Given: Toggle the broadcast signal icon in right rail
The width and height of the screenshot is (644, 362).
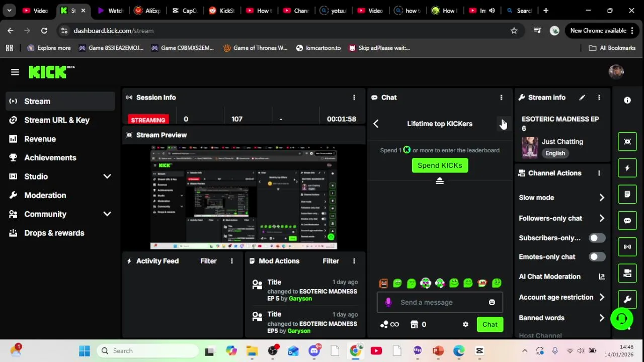Looking at the screenshot, I should [x=627, y=247].
